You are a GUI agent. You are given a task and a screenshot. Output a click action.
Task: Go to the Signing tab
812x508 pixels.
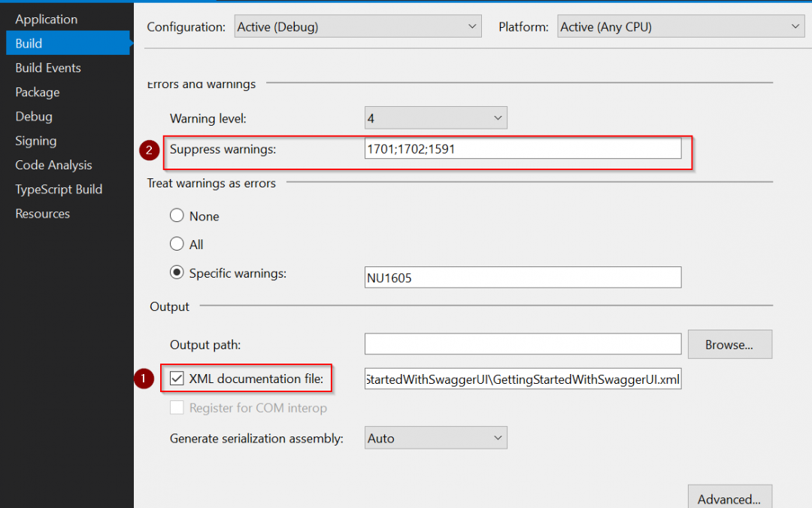coord(36,141)
